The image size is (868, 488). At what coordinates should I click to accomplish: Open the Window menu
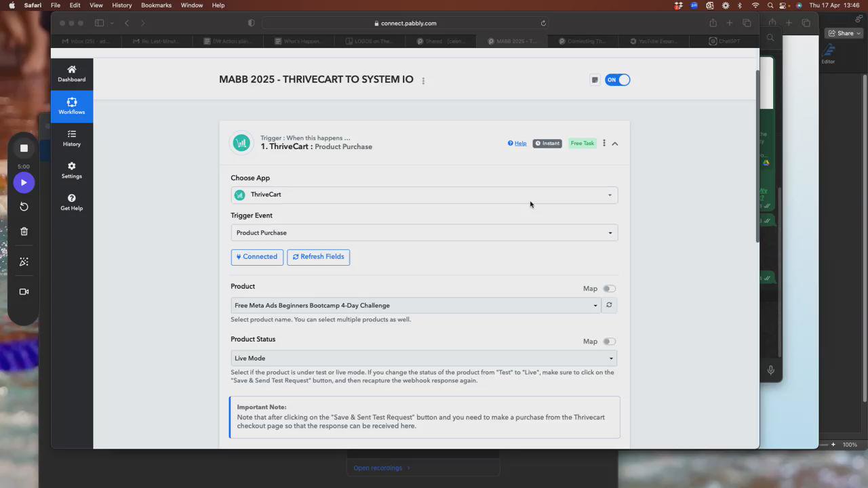coord(192,5)
